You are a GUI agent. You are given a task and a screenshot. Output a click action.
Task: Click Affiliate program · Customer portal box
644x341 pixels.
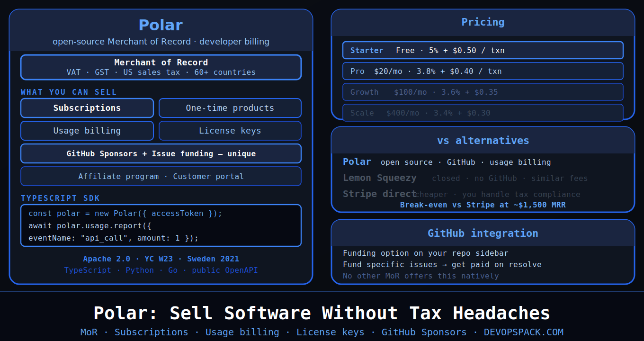(161, 176)
